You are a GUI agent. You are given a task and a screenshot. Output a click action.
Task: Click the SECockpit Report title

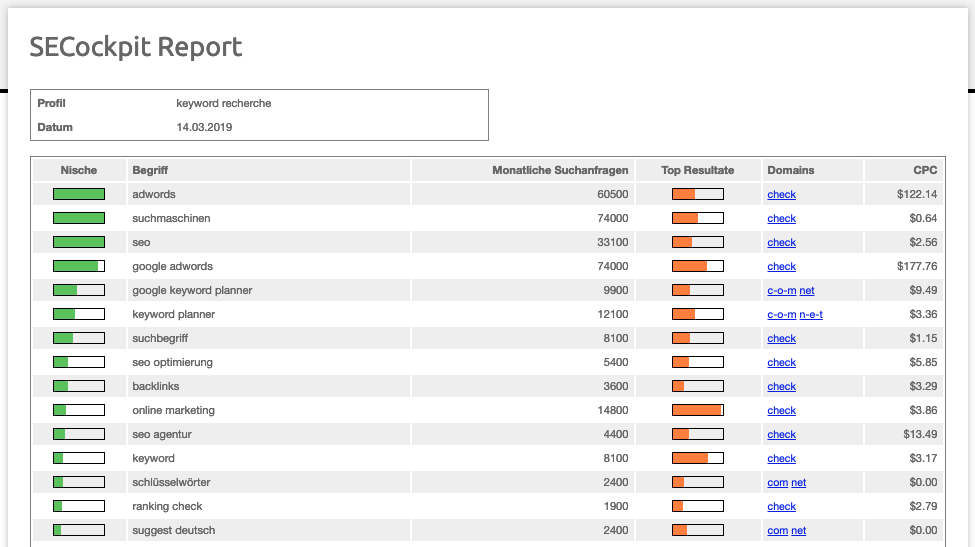pos(136,47)
